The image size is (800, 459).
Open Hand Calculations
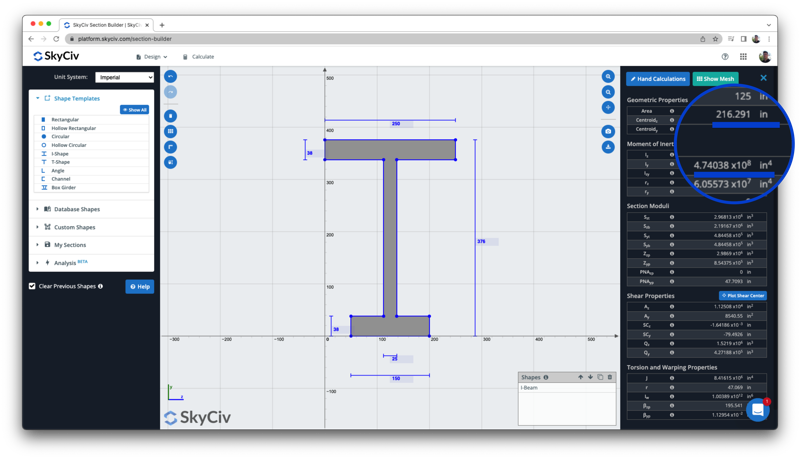tap(658, 79)
